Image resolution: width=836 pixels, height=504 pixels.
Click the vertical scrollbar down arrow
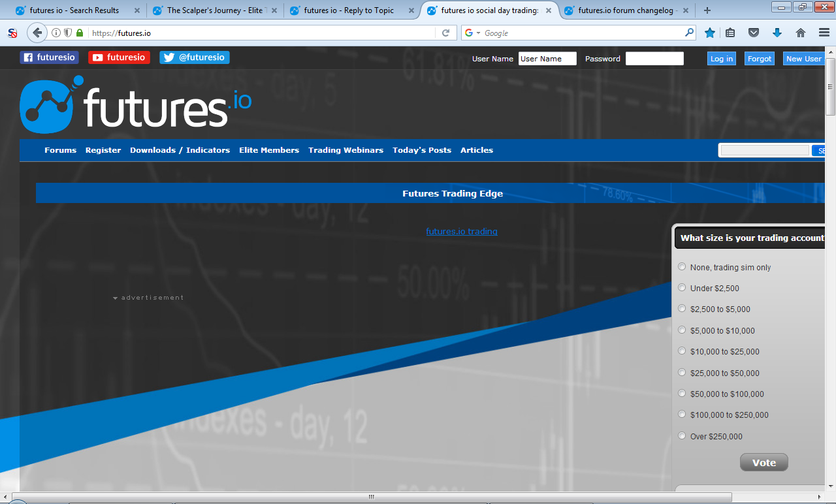831,488
